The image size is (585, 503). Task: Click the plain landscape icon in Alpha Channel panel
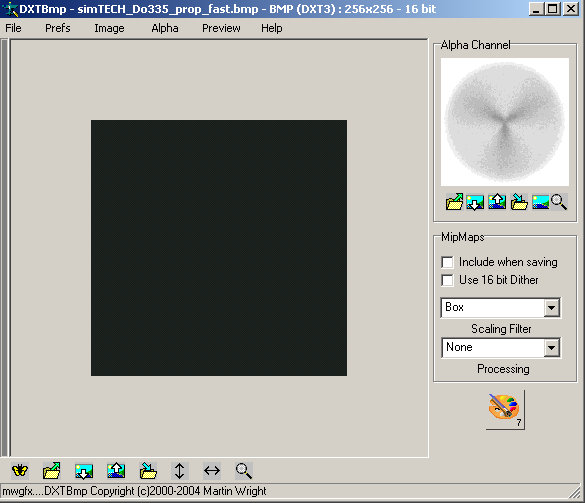(540, 202)
